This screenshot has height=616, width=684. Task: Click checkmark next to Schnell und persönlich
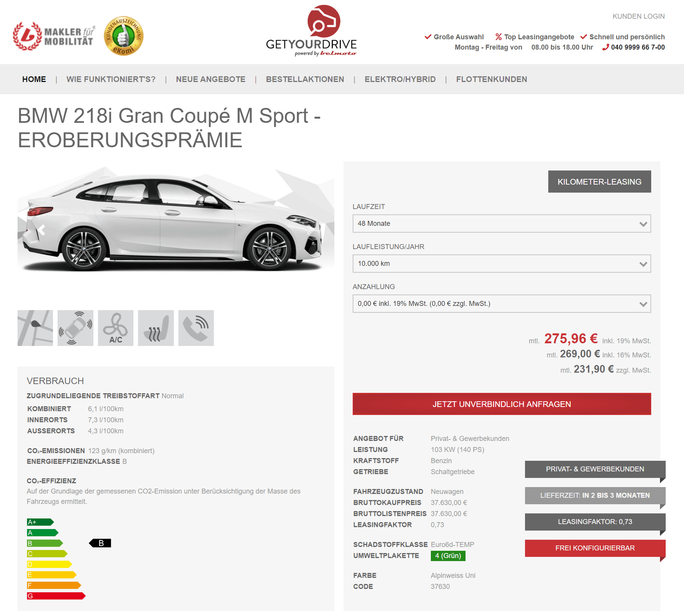pos(583,37)
